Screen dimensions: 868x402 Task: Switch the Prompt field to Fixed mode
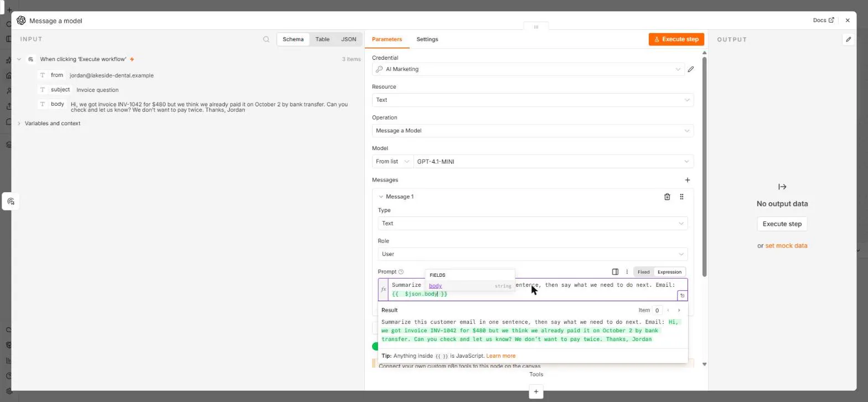(643, 272)
